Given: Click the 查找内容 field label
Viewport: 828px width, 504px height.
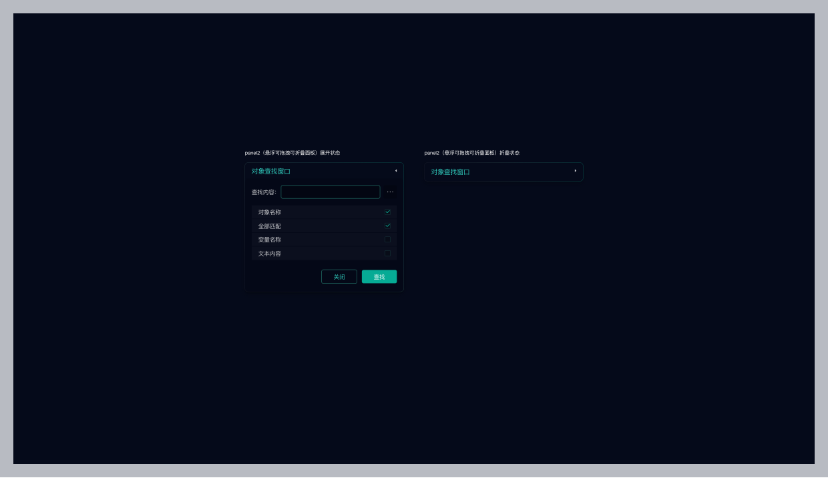Looking at the screenshot, I should click(x=264, y=192).
